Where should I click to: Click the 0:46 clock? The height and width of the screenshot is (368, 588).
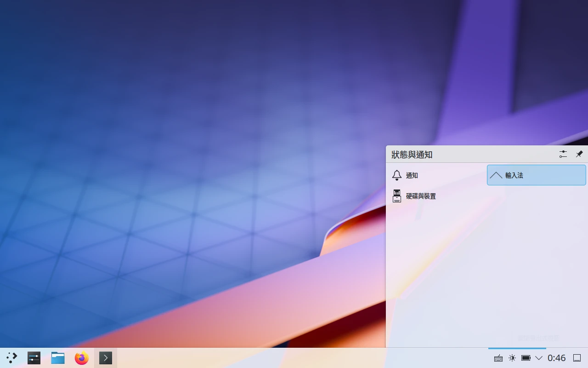click(556, 358)
